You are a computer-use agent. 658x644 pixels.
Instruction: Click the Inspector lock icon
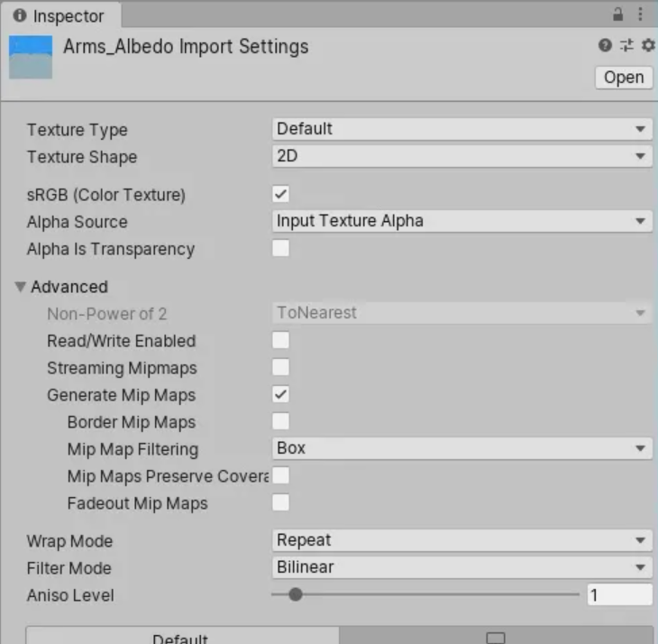pos(618,15)
